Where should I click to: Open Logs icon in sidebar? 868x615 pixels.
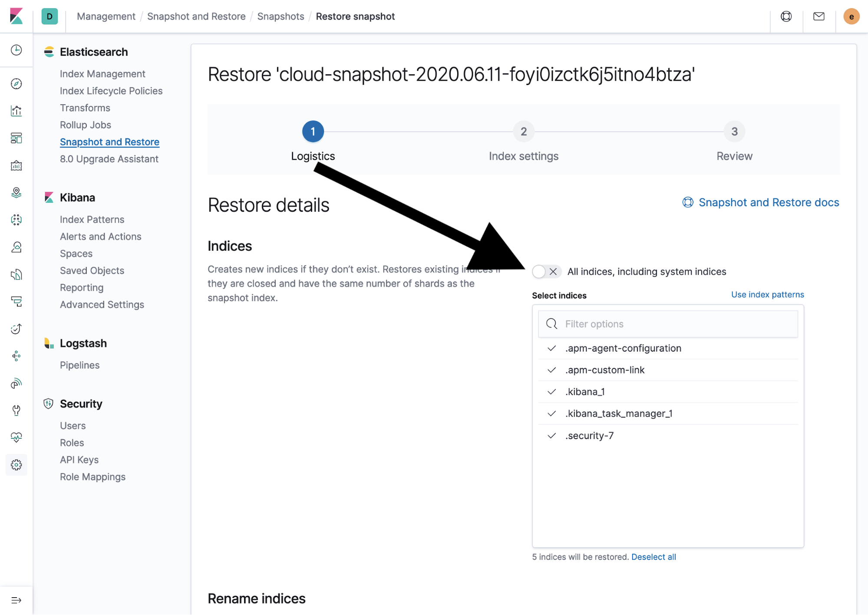click(x=17, y=274)
